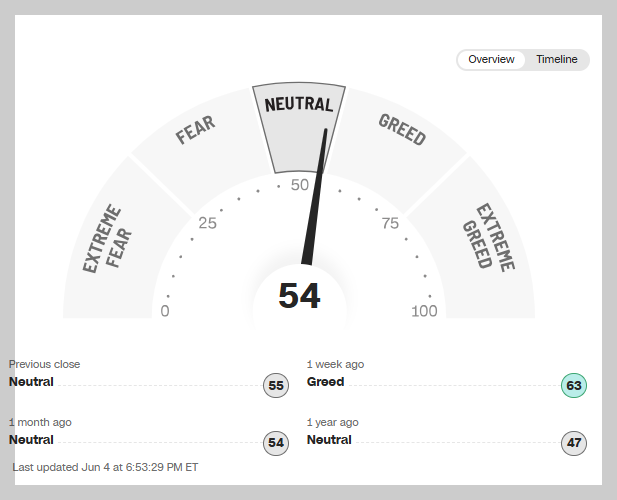Image resolution: width=617 pixels, height=500 pixels.
Task: Click the 75 scale mark on gauge
Action: tap(390, 223)
